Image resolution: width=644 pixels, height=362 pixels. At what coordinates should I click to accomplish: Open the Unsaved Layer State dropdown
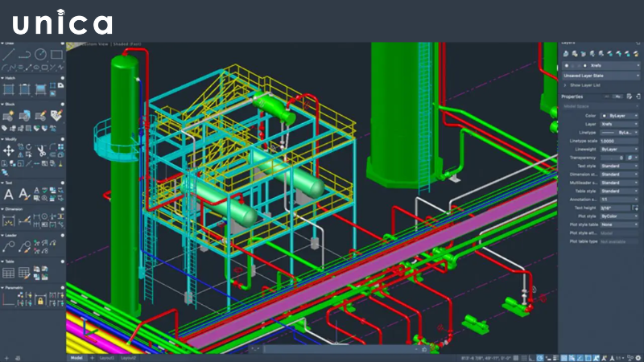tap(601, 76)
